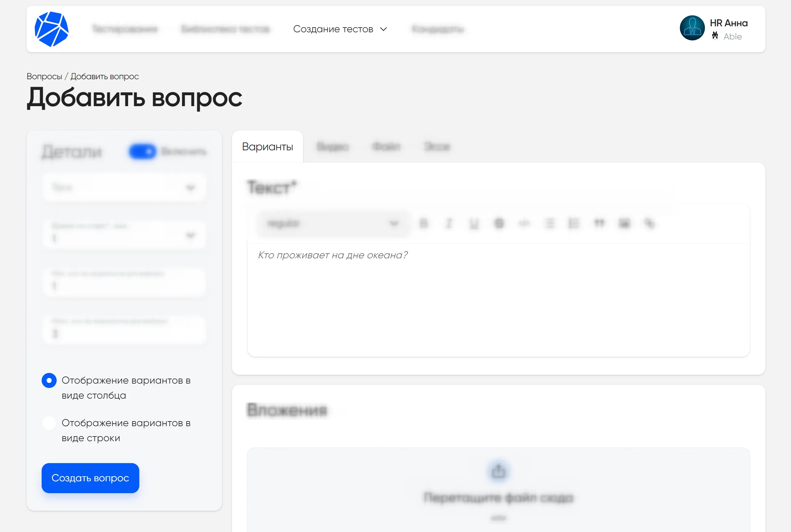Screen dimensions: 791x532
Task: Apply italic formatting
Action: pos(449,223)
